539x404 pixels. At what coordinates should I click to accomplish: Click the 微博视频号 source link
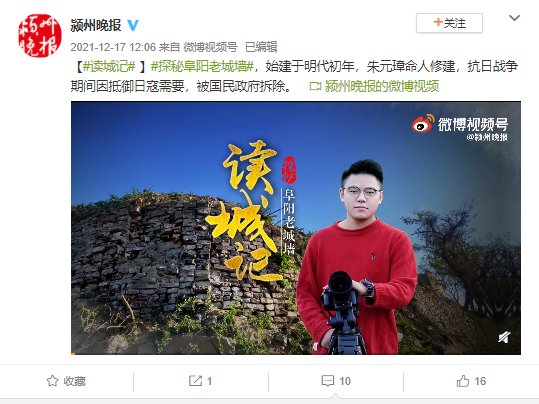pyautogui.click(x=210, y=47)
